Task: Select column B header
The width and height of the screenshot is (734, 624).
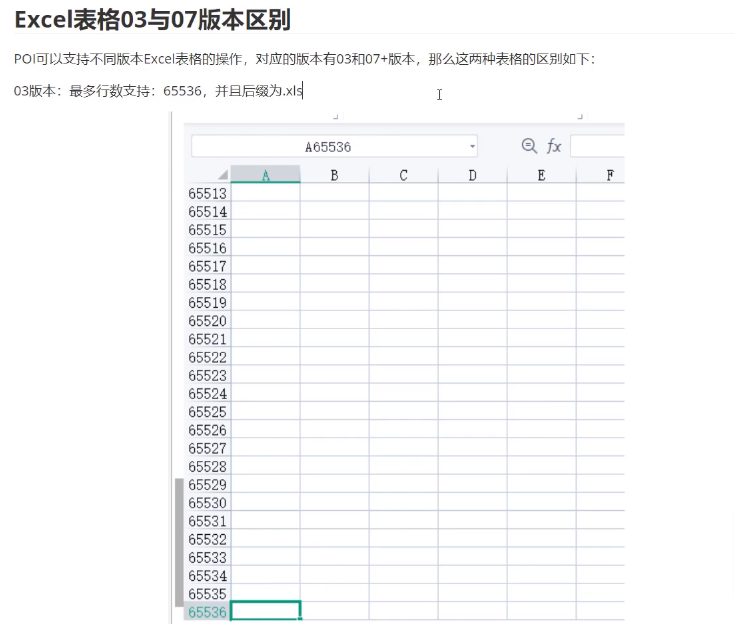Action: click(x=334, y=175)
